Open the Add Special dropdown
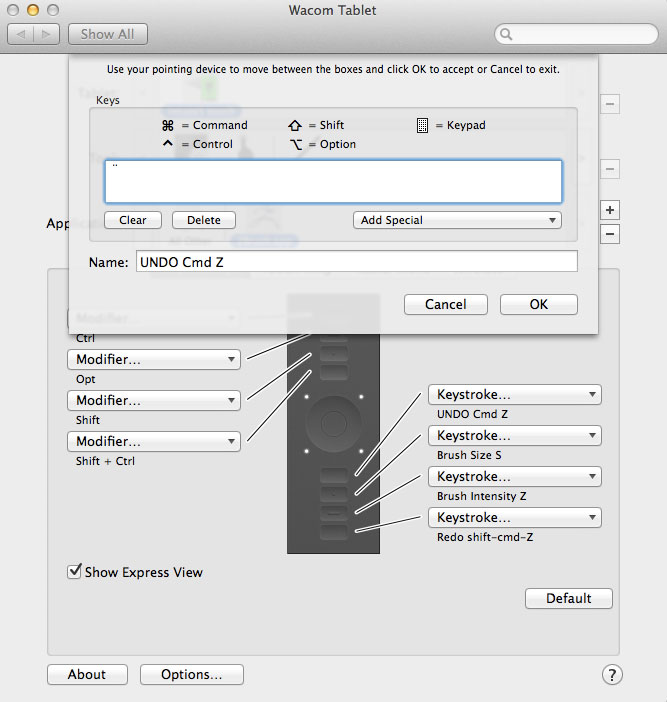This screenshot has height=702, width=667. tap(457, 220)
